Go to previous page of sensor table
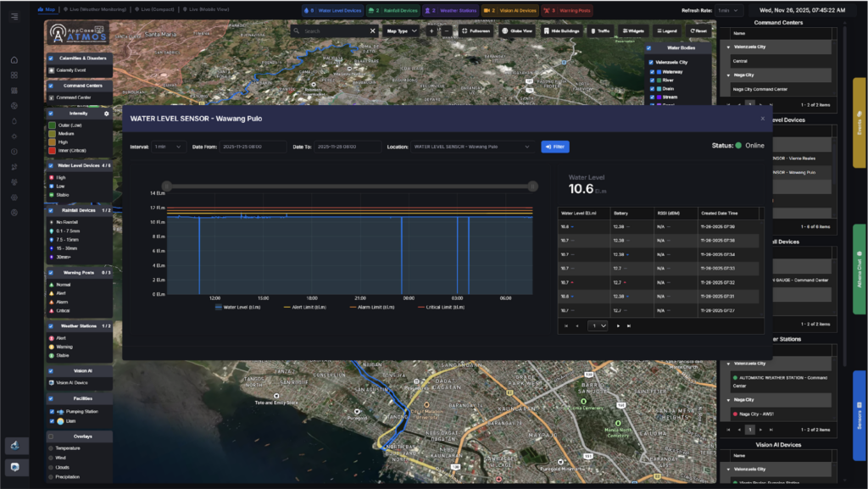The image size is (868, 489). (x=576, y=325)
